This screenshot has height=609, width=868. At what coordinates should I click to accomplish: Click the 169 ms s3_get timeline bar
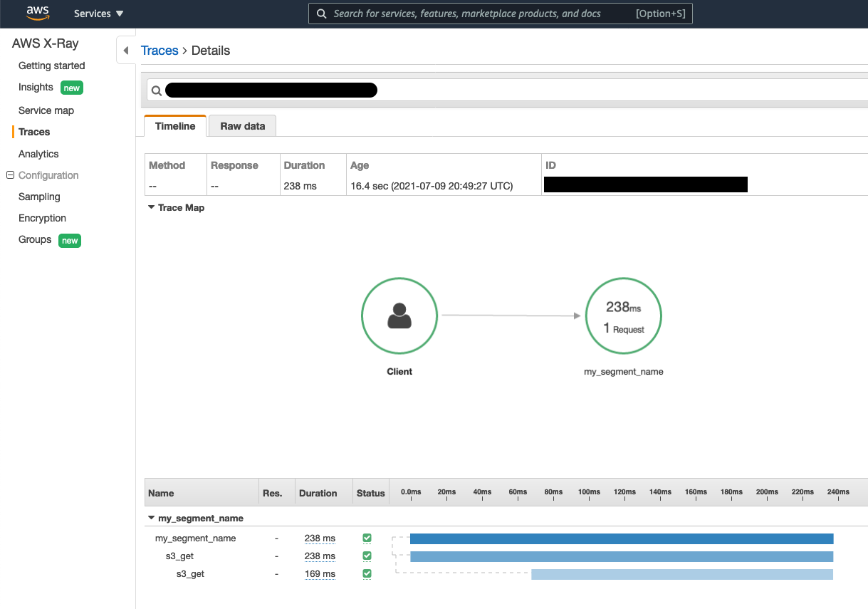click(x=682, y=574)
